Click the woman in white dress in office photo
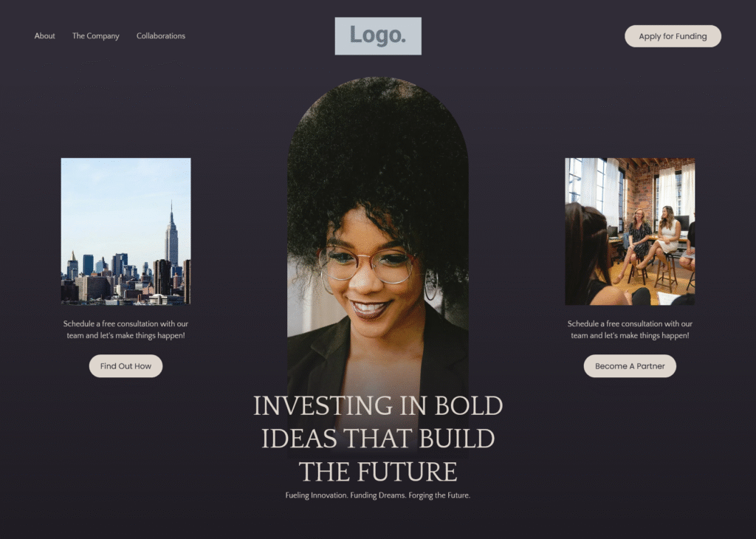This screenshot has width=756, height=539. coord(667,236)
